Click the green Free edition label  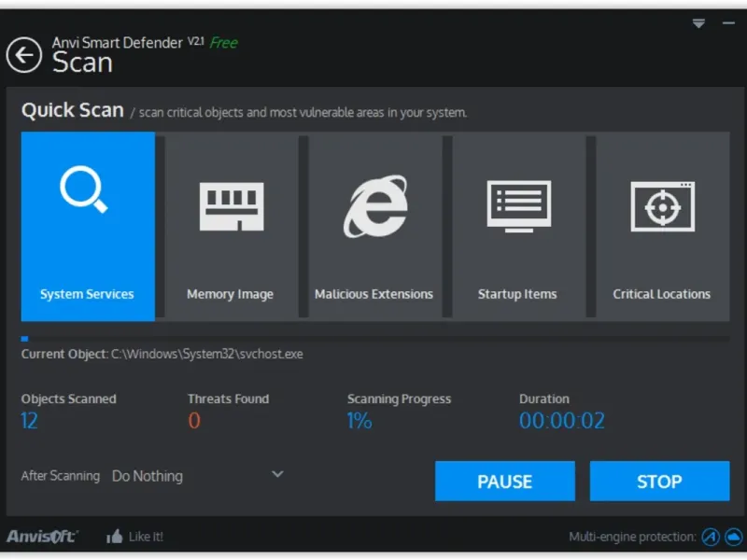[223, 43]
